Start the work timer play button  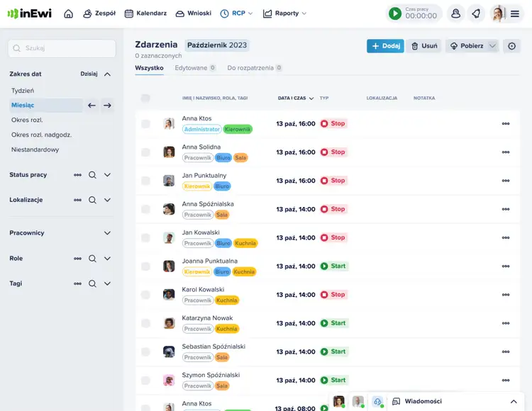[394, 13]
